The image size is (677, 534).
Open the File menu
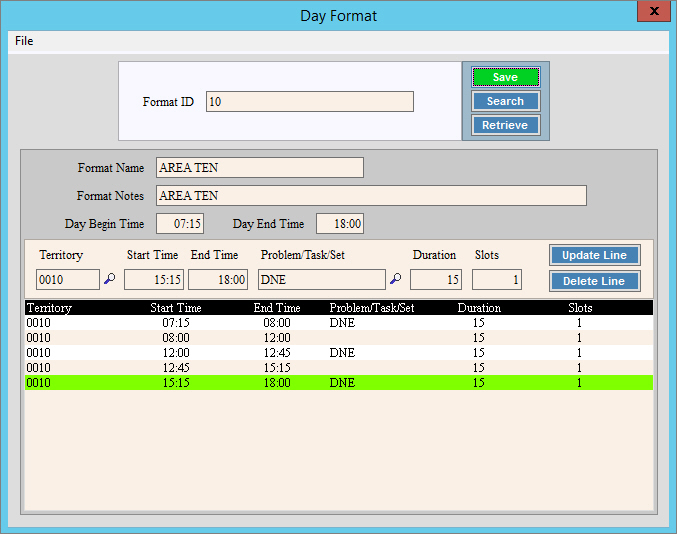(x=24, y=41)
